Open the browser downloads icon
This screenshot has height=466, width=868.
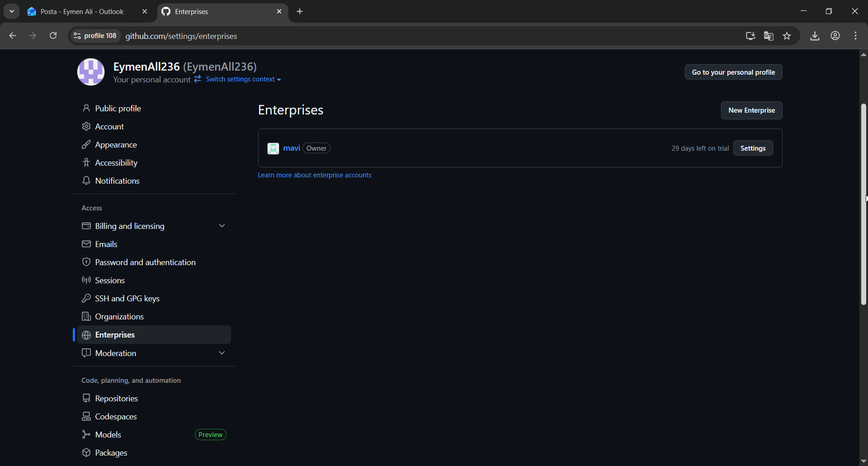click(815, 36)
